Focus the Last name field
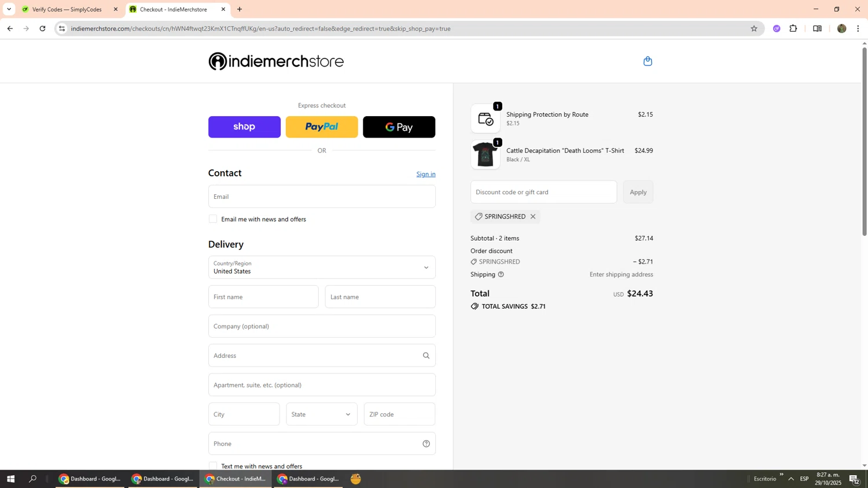The height and width of the screenshot is (488, 868). click(380, 297)
